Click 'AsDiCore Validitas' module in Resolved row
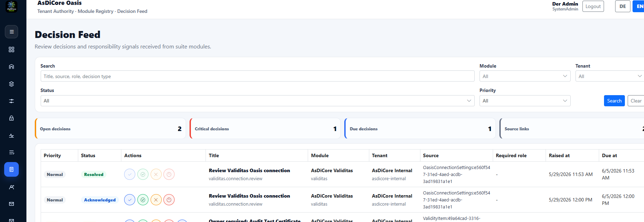Viewport: 644px width, 222px height. pyautogui.click(x=332, y=170)
